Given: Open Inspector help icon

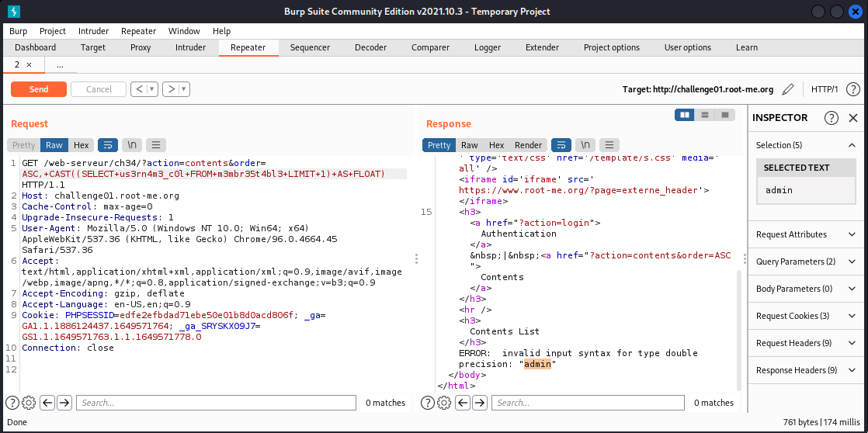Looking at the screenshot, I should coord(831,117).
